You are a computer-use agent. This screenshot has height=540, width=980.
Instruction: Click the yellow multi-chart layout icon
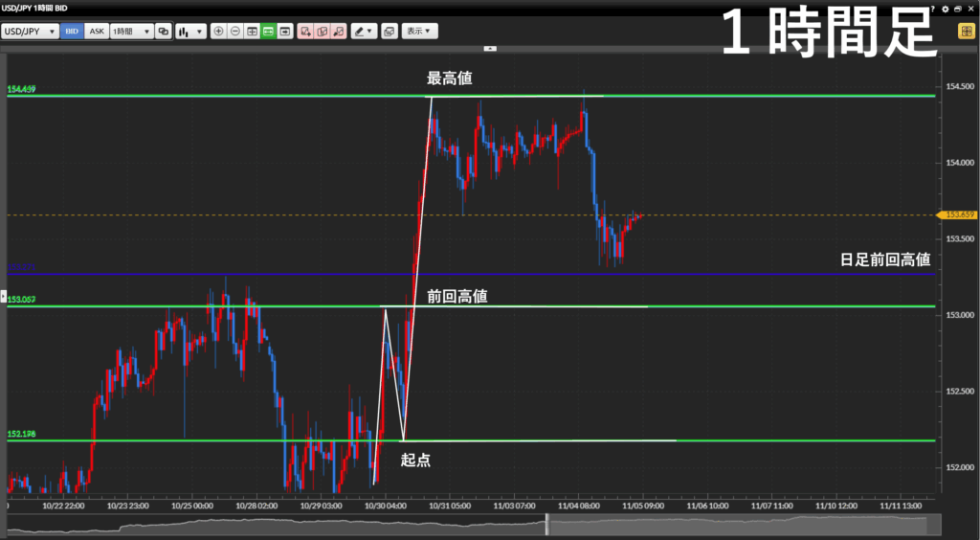(x=967, y=31)
